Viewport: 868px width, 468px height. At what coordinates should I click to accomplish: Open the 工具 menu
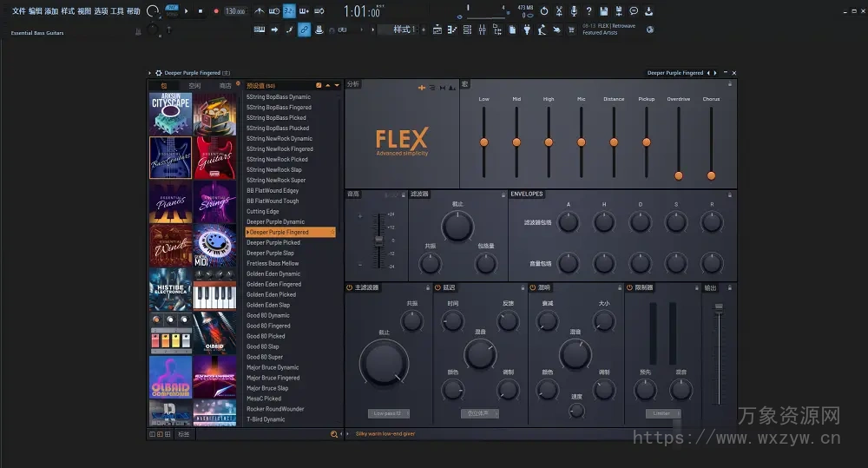(117, 11)
